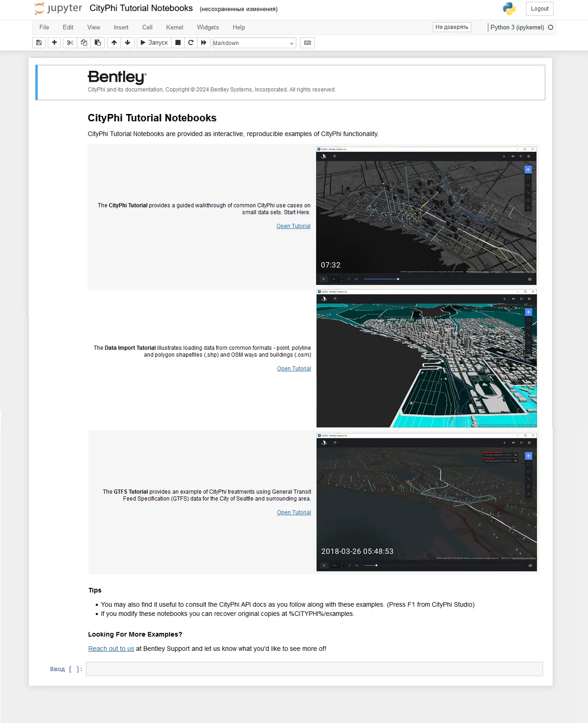Click the Bentley logo in header cell
The height and width of the screenshot is (723, 588).
pyautogui.click(x=117, y=77)
